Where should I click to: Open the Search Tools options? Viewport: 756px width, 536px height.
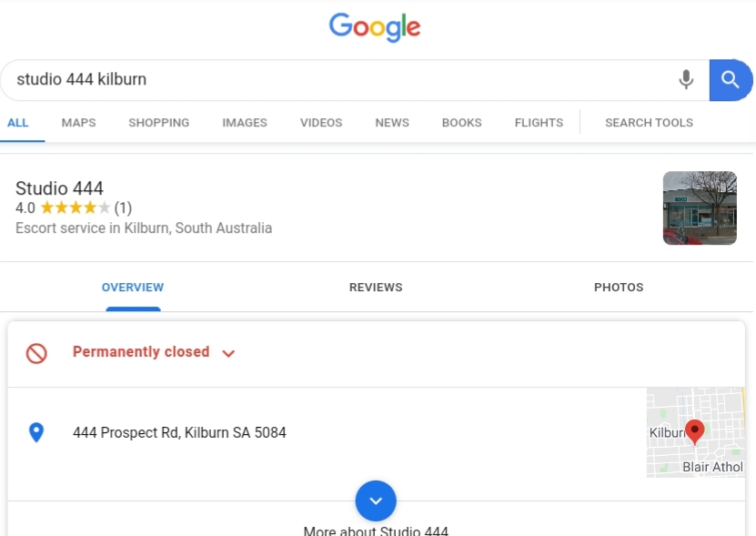coord(649,123)
